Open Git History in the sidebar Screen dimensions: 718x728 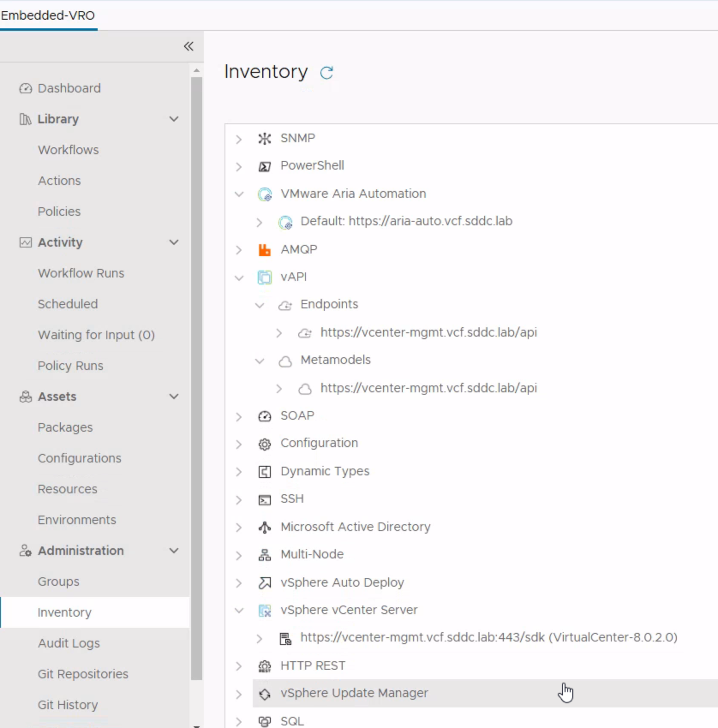click(x=68, y=705)
